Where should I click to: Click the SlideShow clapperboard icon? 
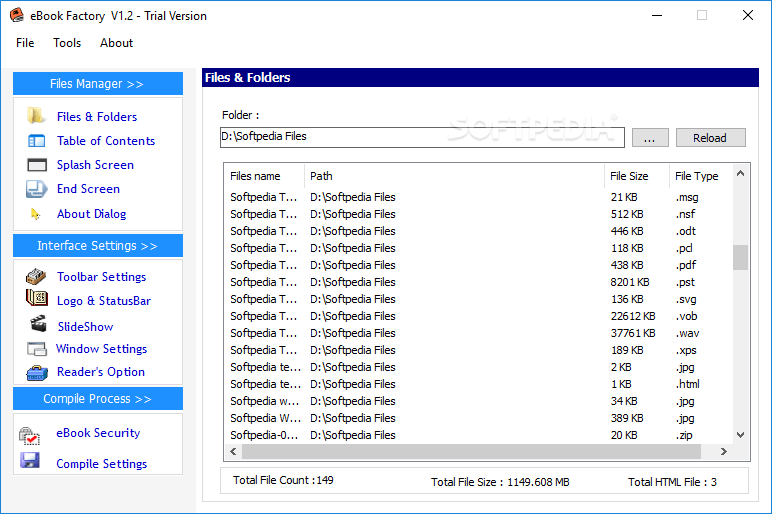coord(38,325)
